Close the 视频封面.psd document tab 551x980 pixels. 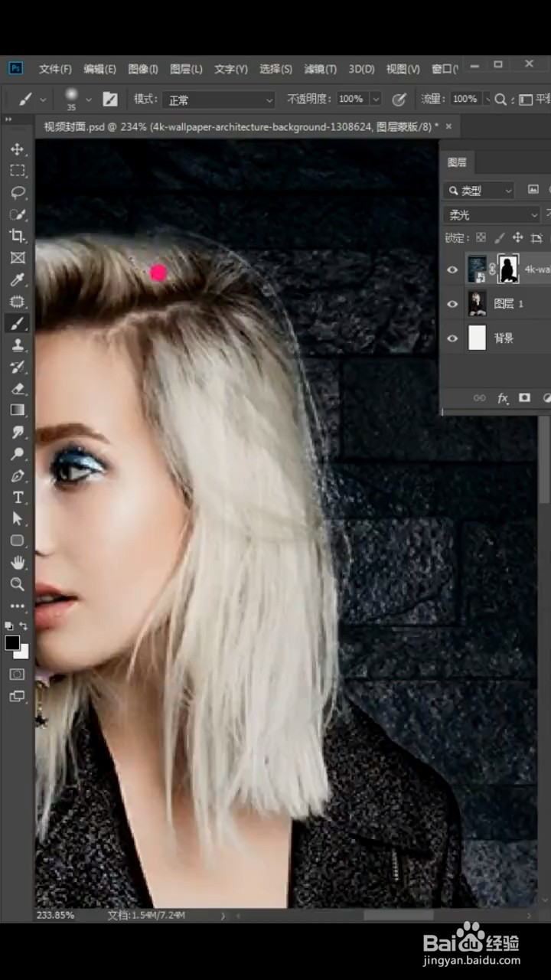(448, 126)
